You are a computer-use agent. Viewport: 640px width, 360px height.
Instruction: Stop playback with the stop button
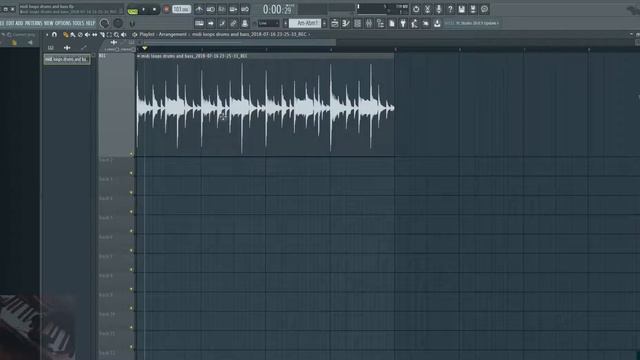pos(154,9)
